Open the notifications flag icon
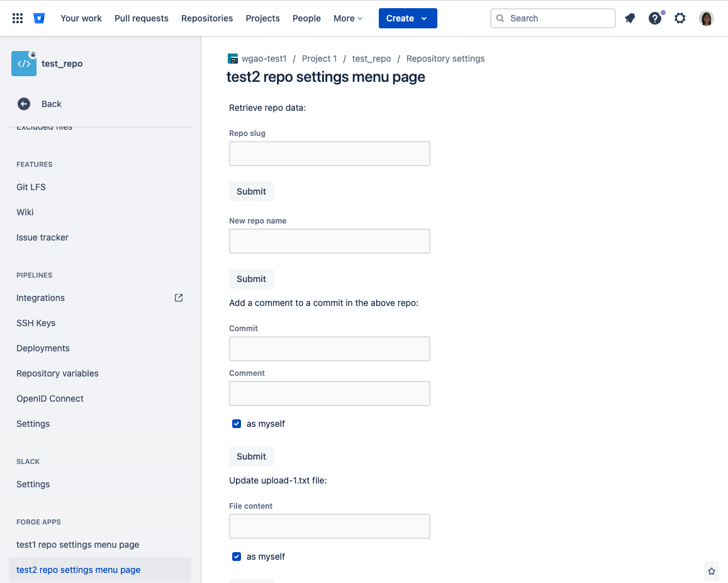This screenshot has height=583, width=728. (630, 18)
